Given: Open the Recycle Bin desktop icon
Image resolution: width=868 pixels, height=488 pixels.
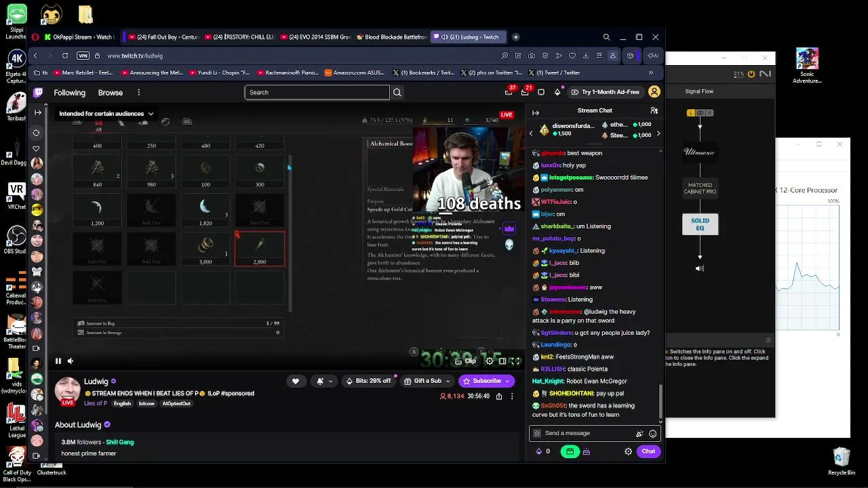Looking at the screenshot, I should pyautogui.click(x=842, y=462).
